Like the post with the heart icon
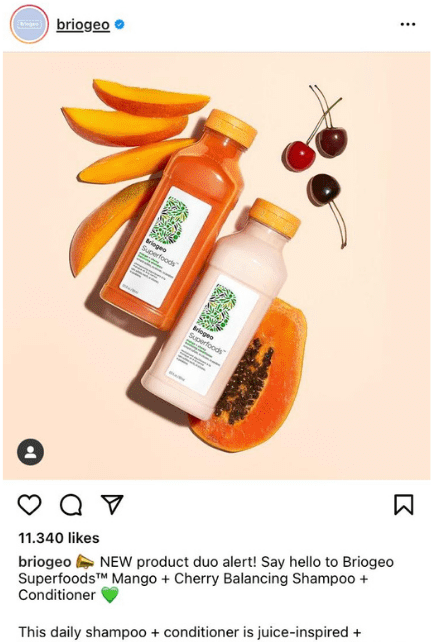Viewport: 434px width, 642px height. (30, 504)
